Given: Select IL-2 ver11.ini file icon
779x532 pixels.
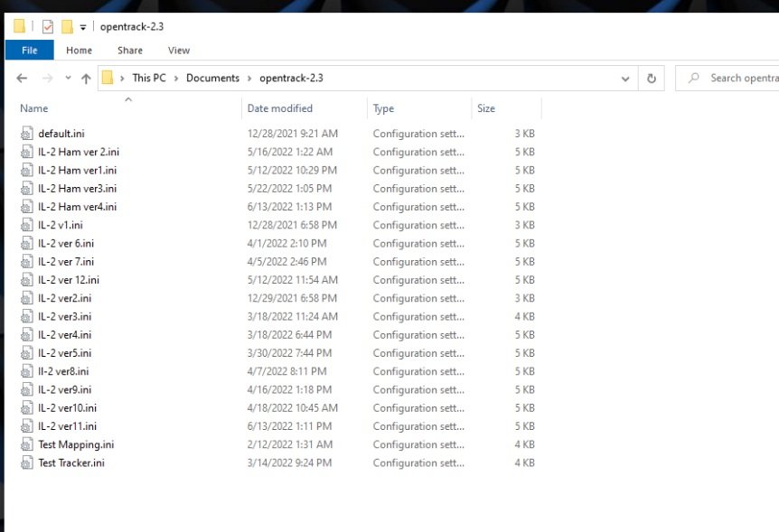Looking at the screenshot, I should coord(27,426).
